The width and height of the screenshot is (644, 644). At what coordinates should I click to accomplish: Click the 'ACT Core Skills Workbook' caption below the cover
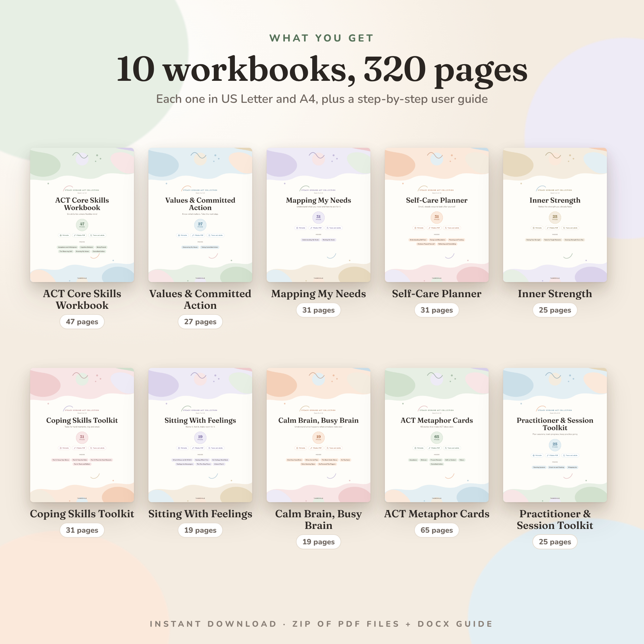82,299
